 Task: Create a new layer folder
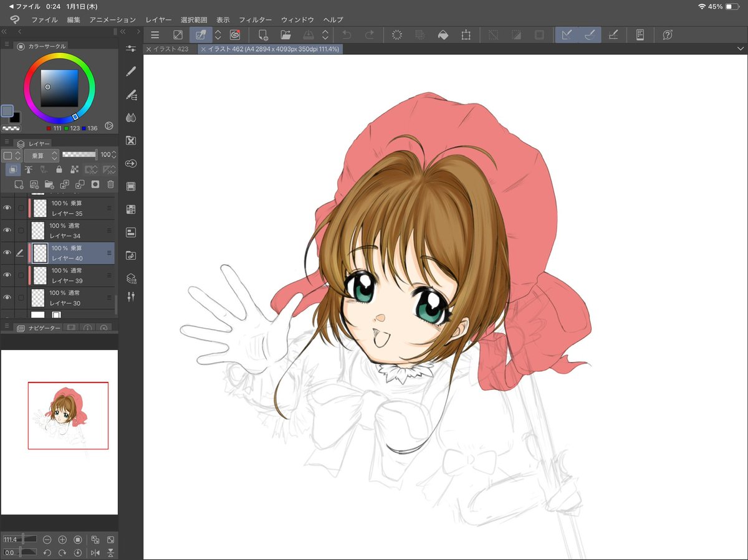[x=49, y=184]
